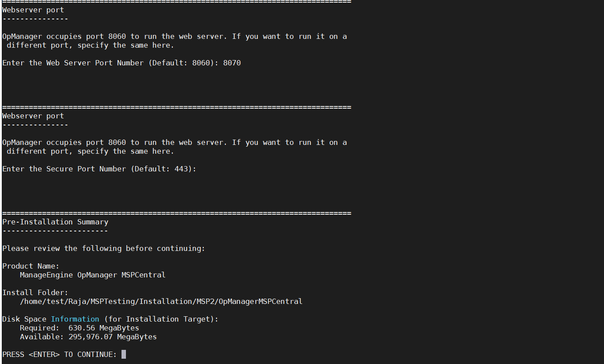Click the Please review the following line
Viewport: 604px width, 364px height.
coord(104,248)
